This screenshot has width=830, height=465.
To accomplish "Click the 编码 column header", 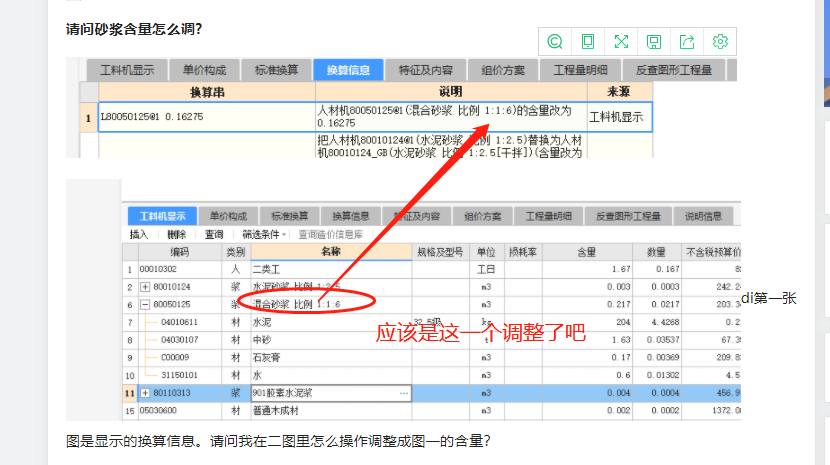I will 179,252.
